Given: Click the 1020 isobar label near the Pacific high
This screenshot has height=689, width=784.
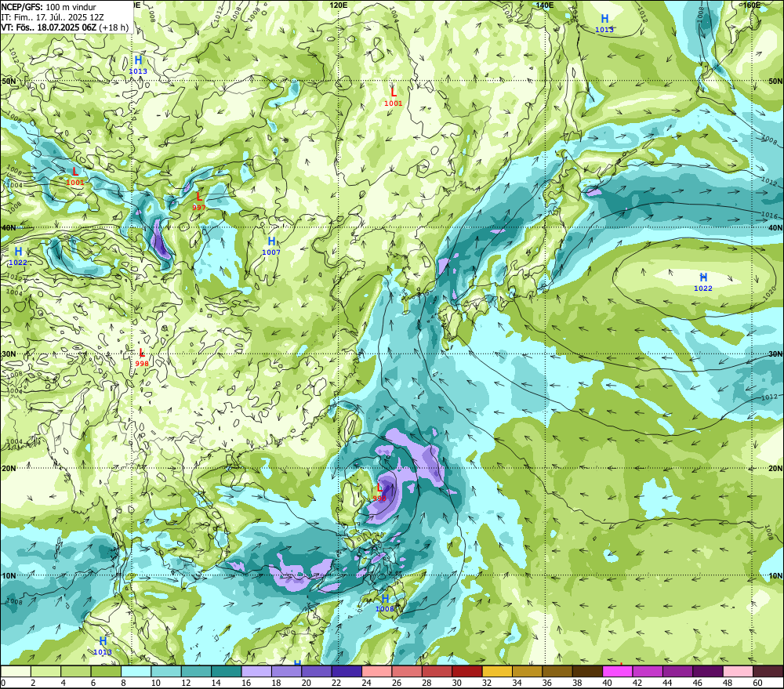Looking at the screenshot, I should pos(770,294).
